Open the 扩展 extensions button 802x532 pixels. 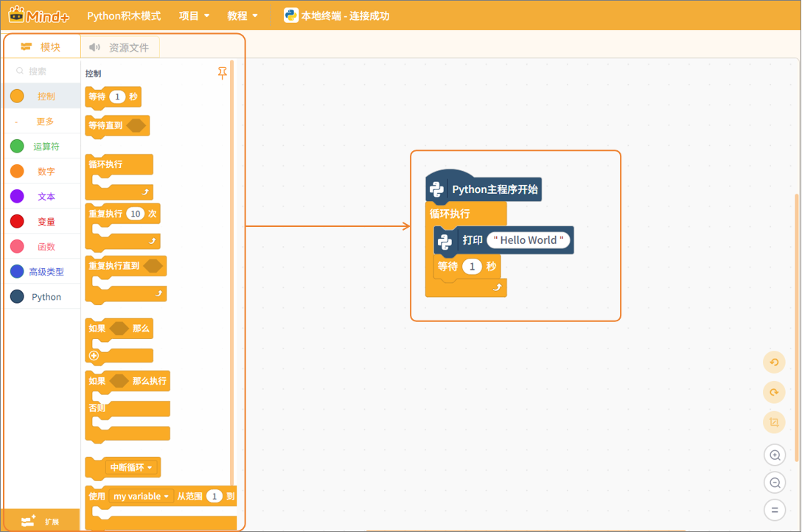click(x=41, y=521)
